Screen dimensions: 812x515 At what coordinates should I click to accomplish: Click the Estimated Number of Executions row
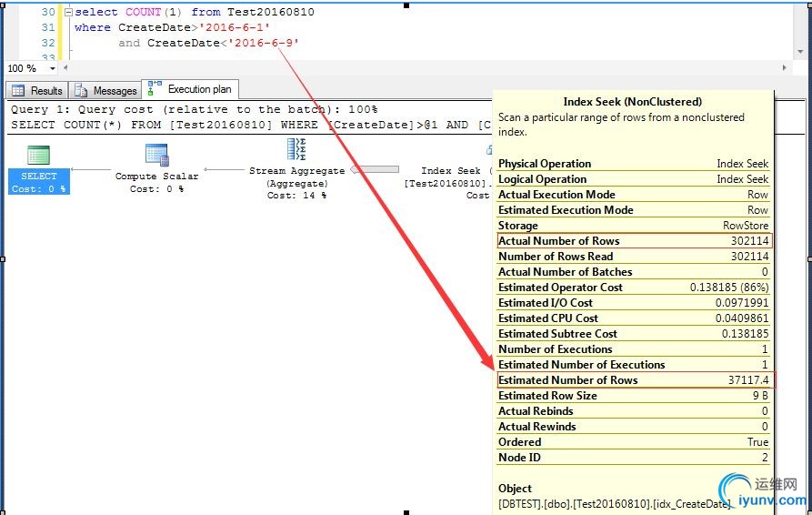634,365
